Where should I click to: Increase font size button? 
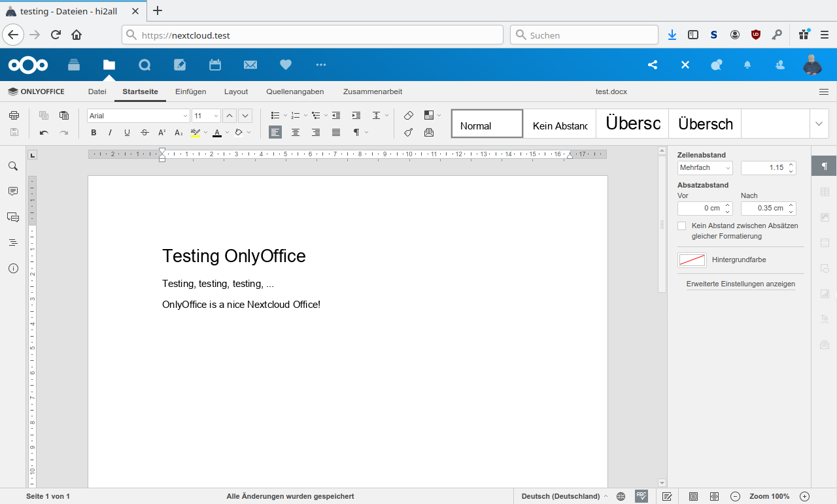(230, 116)
